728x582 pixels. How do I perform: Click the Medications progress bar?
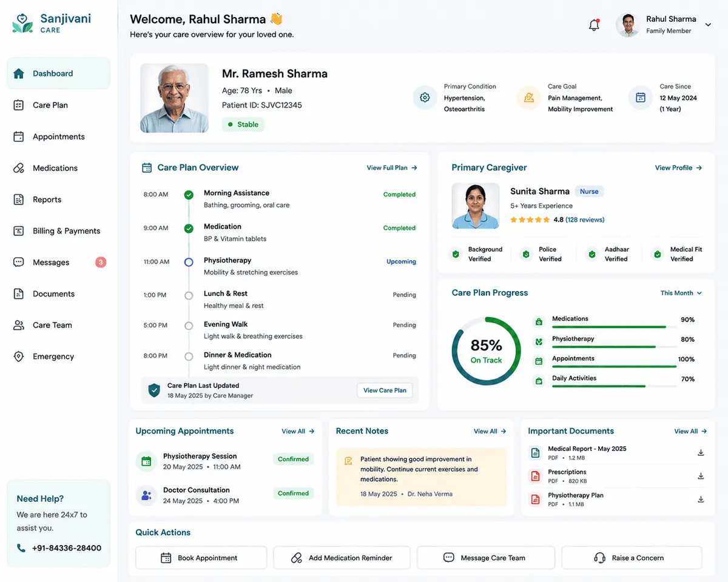[614, 327]
